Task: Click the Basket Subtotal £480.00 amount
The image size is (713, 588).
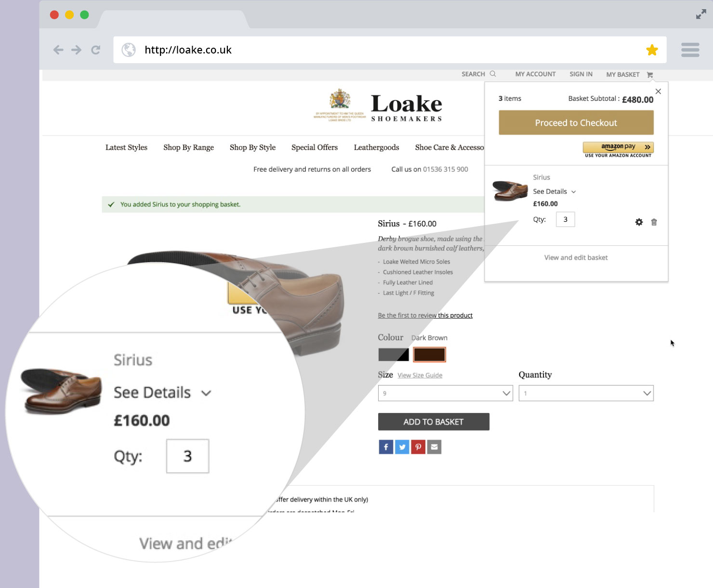Action: pyautogui.click(x=637, y=99)
